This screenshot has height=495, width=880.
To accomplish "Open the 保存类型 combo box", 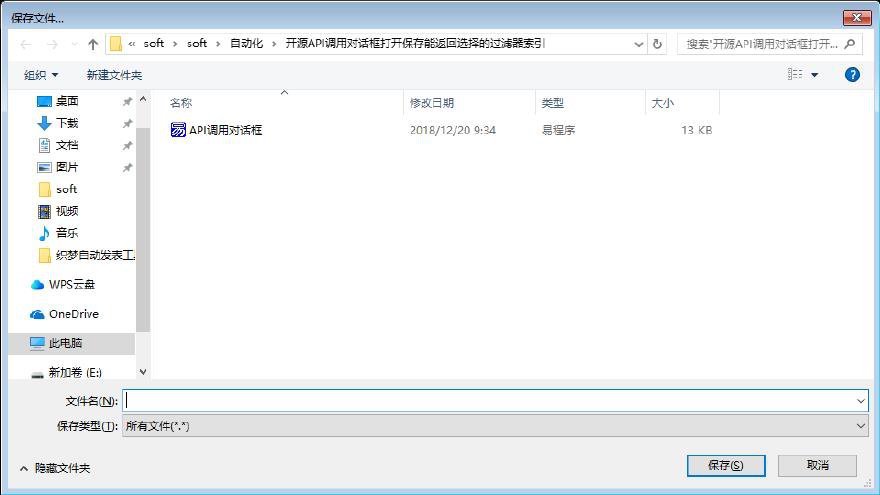I will pos(495,426).
